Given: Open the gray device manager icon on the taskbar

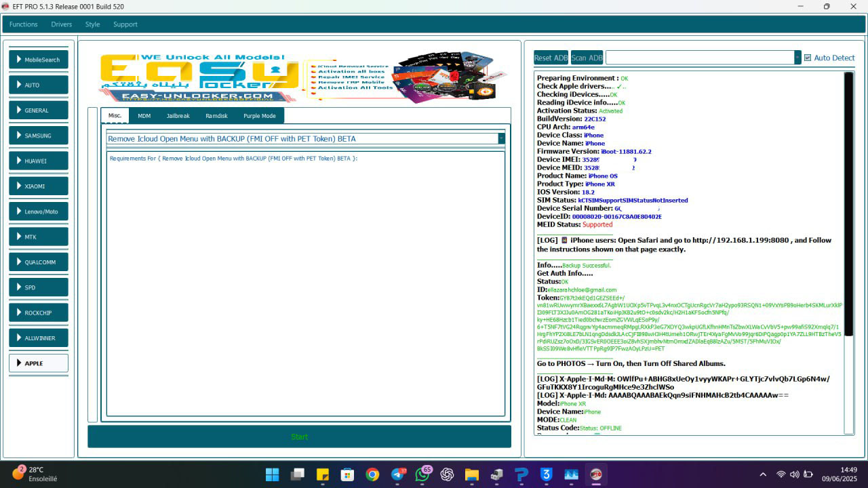Looking at the screenshot, I should (x=497, y=474).
